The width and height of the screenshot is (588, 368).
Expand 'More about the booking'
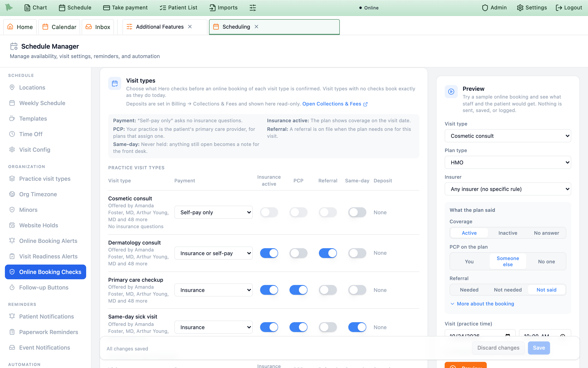coord(482,304)
